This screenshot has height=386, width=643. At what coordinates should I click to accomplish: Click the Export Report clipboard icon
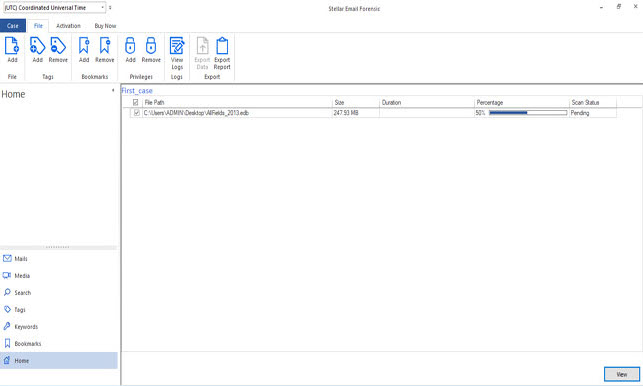coord(222,46)
